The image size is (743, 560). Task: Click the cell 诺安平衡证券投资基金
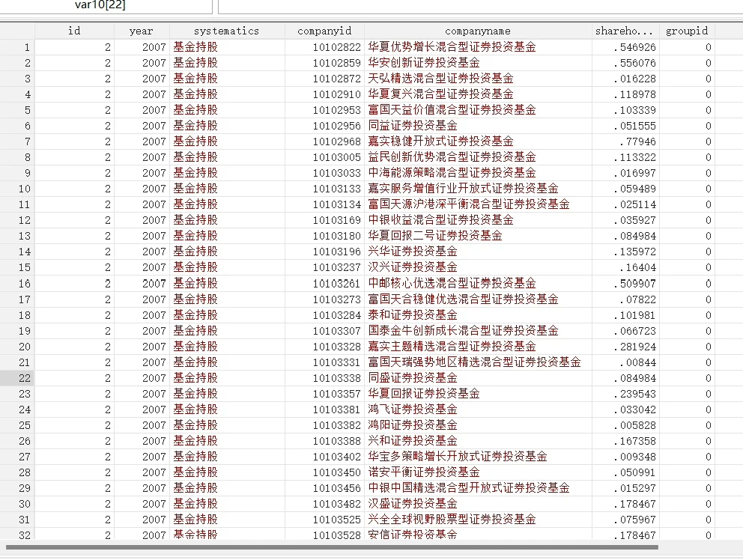[423, 472]
